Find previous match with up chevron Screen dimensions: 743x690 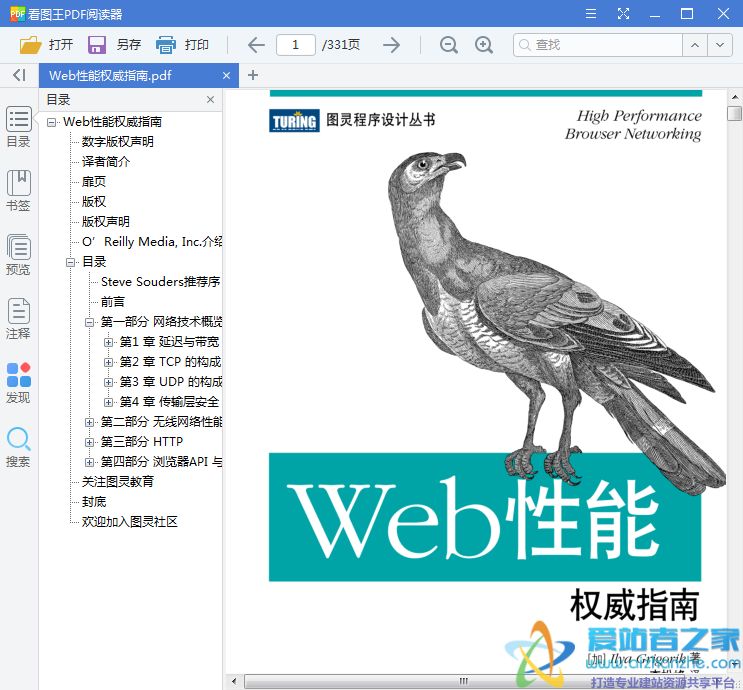click(x=695, y=45)
